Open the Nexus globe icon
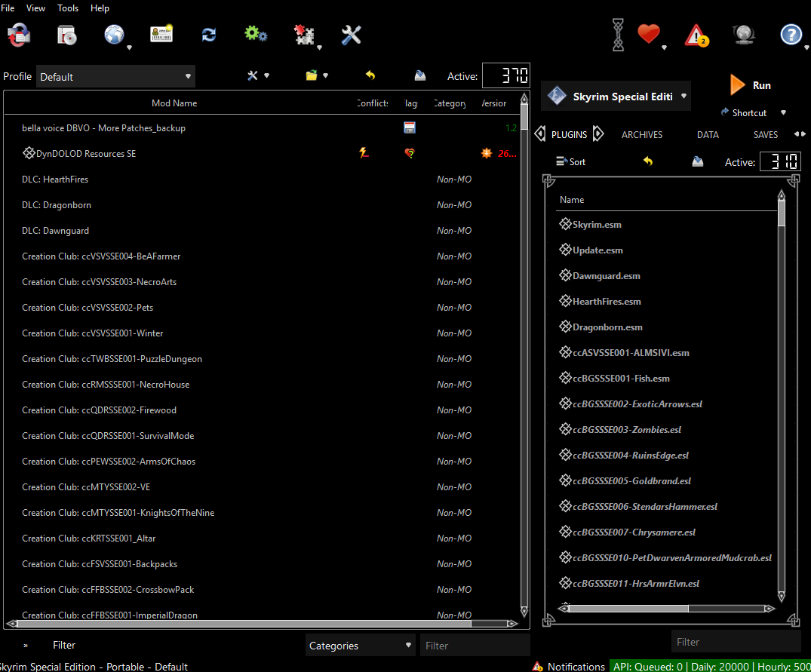Screen dimensions: 811x672 pos(115,35)
